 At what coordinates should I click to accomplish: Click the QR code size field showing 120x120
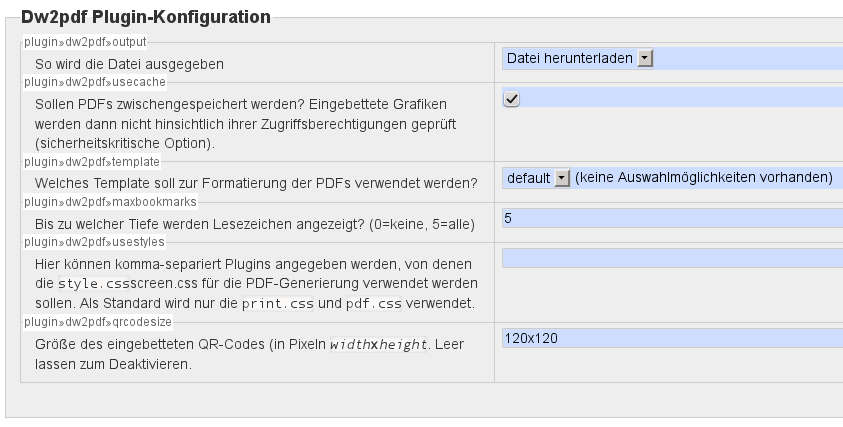coord(670,338)
